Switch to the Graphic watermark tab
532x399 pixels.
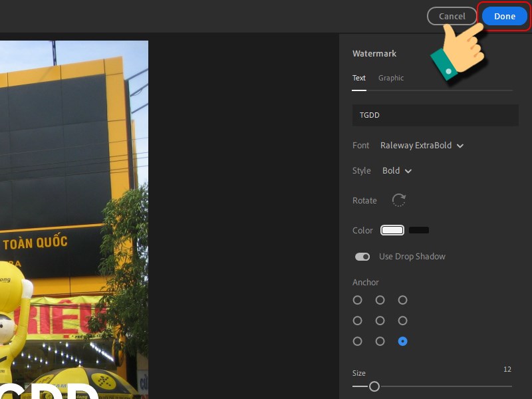coord(391,78)
